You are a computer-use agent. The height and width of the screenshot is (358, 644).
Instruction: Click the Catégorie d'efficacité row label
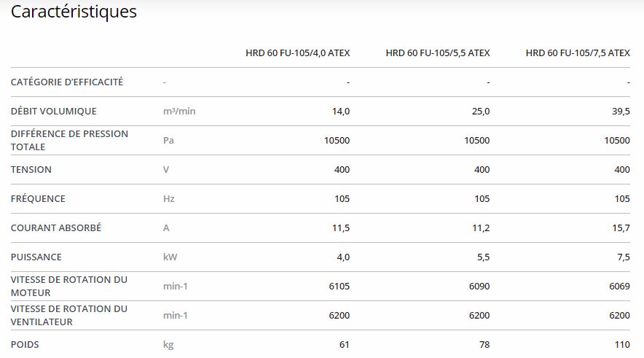67,82
